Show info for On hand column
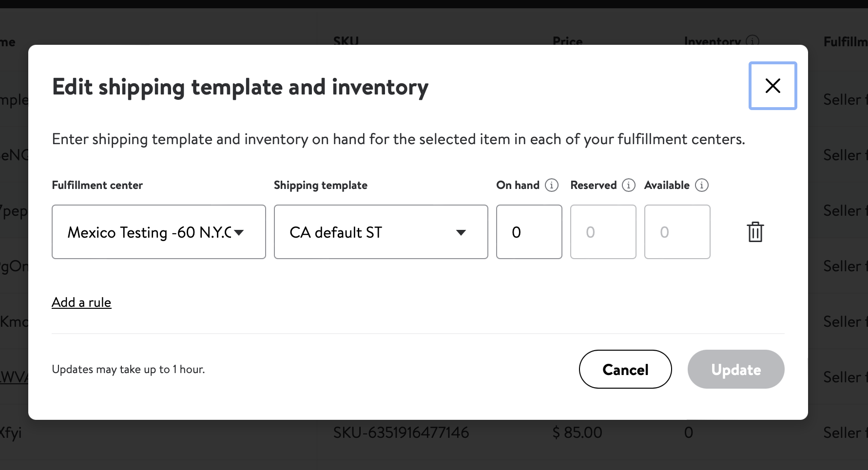 pos(551,185)
